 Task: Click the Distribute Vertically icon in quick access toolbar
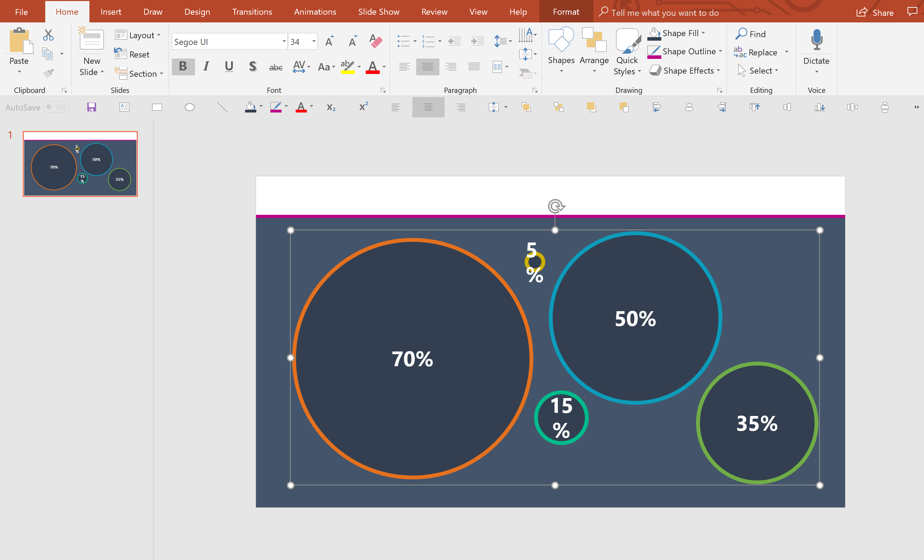885,107
